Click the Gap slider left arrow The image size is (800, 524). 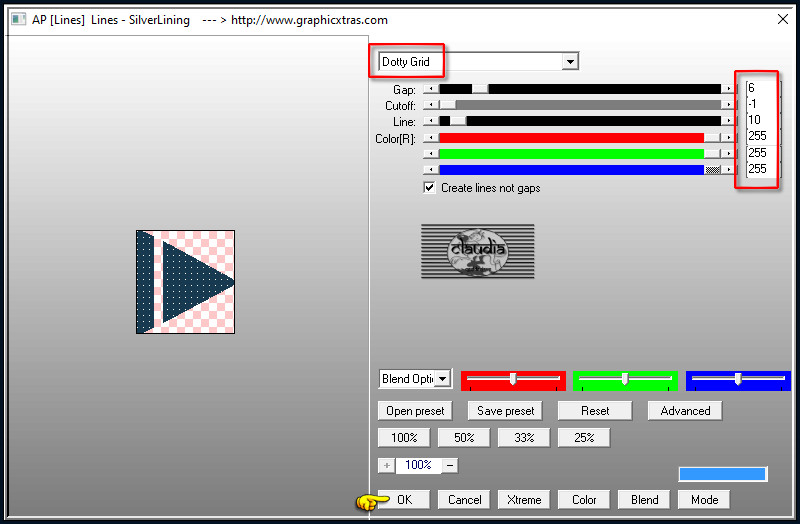click(431, 89)
